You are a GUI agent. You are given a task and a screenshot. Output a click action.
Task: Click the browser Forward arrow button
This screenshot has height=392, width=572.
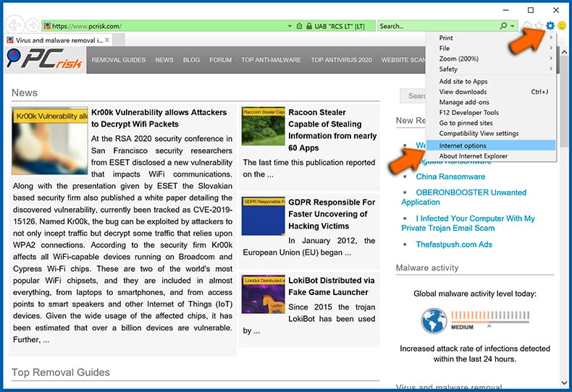(x=33, y=25)
